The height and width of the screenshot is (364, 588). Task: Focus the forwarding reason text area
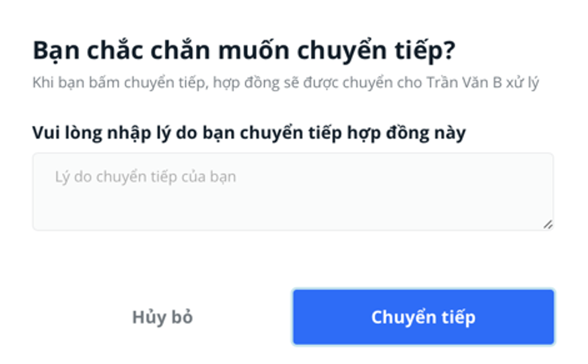293,191
